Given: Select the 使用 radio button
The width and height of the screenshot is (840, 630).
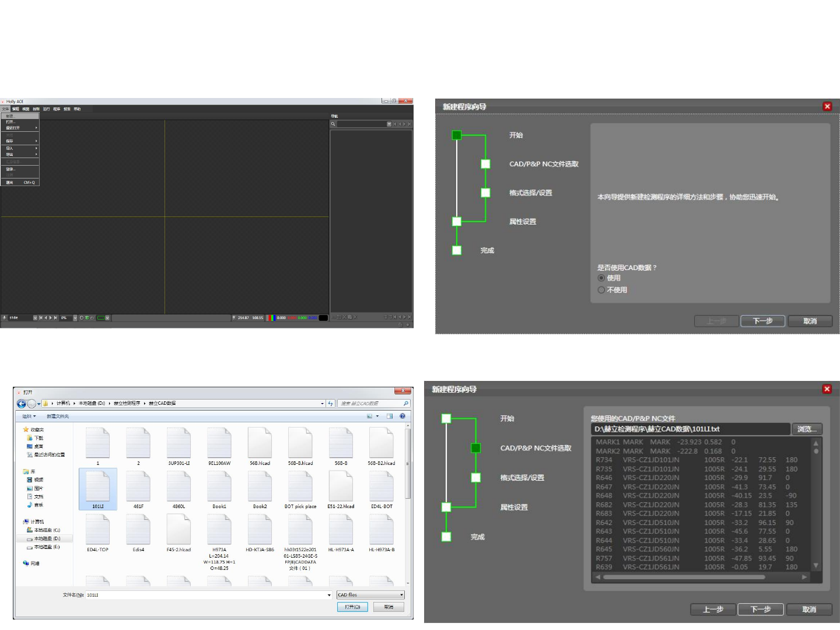Looking at the screenshot, I should pyautogui.click(x=601, y=278).
